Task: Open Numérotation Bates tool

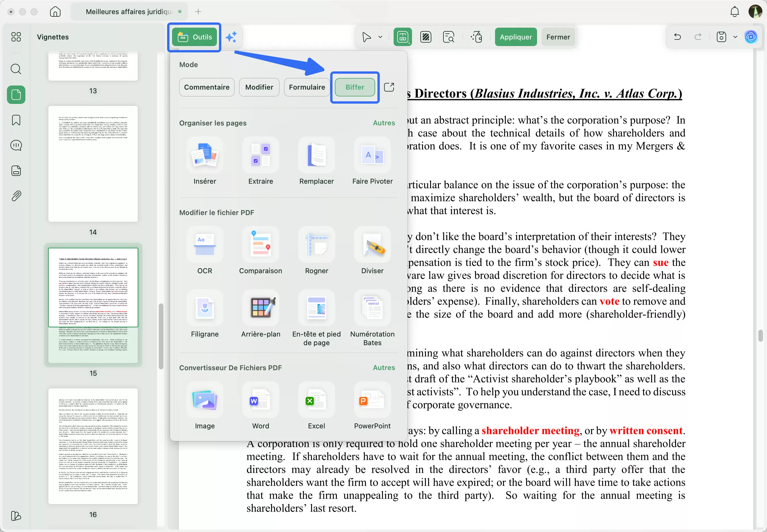Action: (372, 308)
